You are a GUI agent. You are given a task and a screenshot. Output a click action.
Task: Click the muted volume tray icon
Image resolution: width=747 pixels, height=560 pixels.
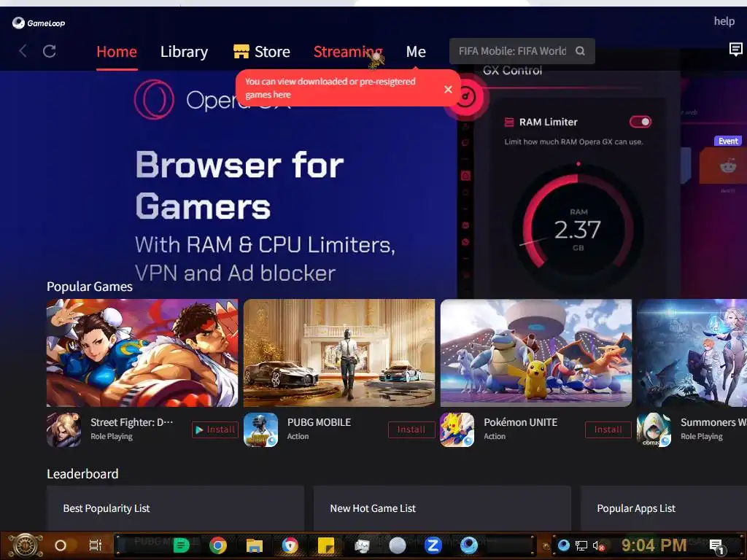pos(598,545)
